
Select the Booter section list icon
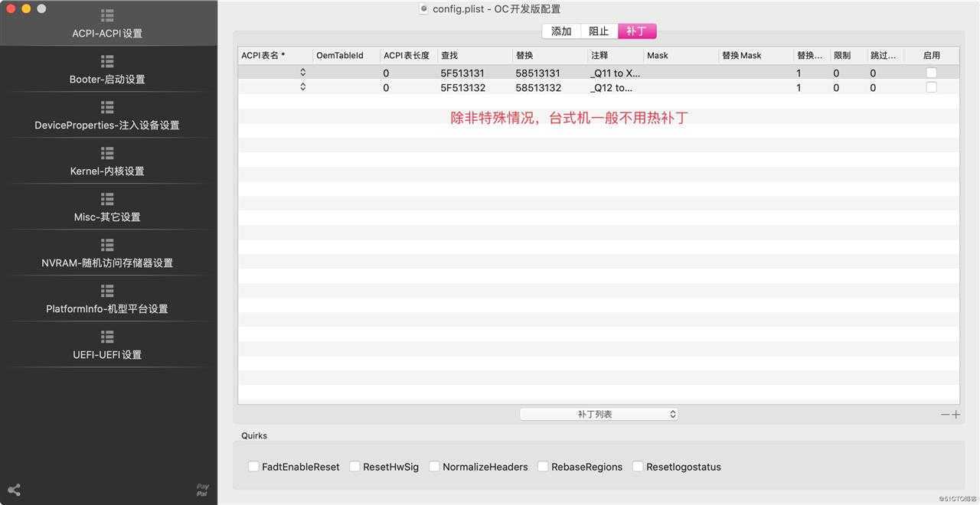pos(107,61)
